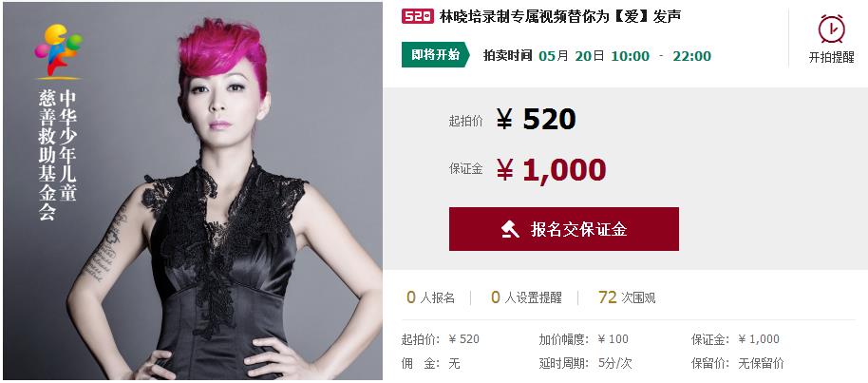The width and height of the screenshot is (868, 383).
Task: Click the 0 人设置提醒 counter
Action: pos(526,297)
